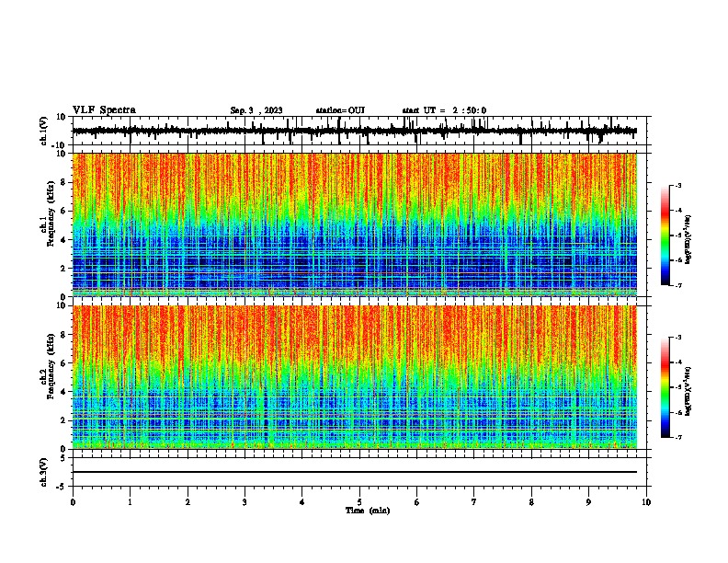728x563 pixels.
Task: Click the time axis tick label "1"
Action: click(x=131, y=502)
